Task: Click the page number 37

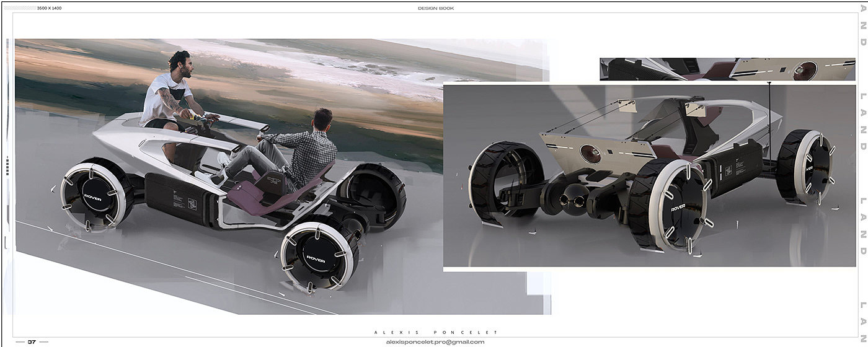Action: click(32, 341)
